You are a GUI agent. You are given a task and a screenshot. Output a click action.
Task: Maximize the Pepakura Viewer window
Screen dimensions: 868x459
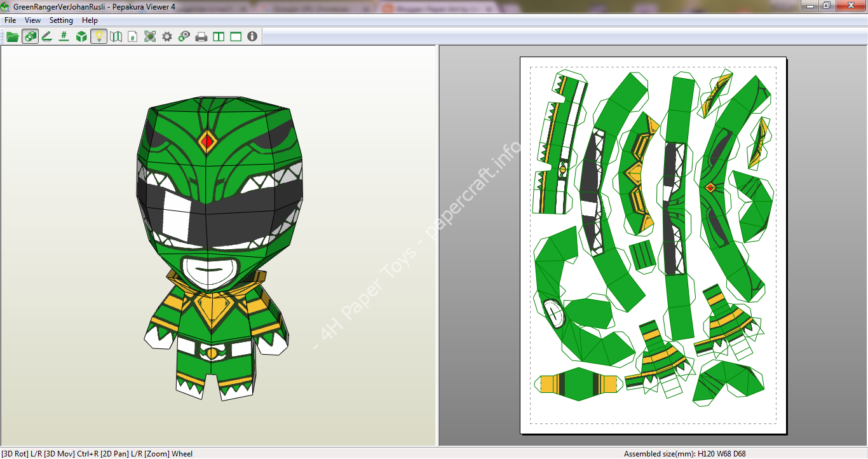(x=827, y=6)
